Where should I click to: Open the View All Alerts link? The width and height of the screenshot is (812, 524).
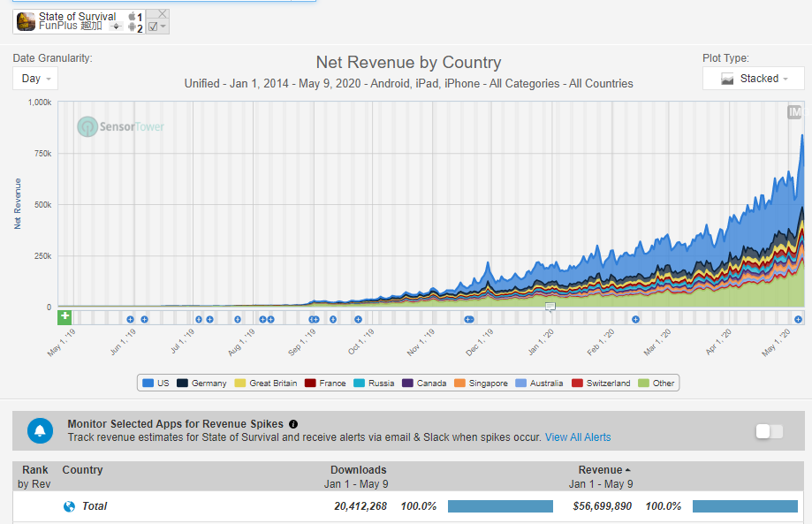[577, 437]
